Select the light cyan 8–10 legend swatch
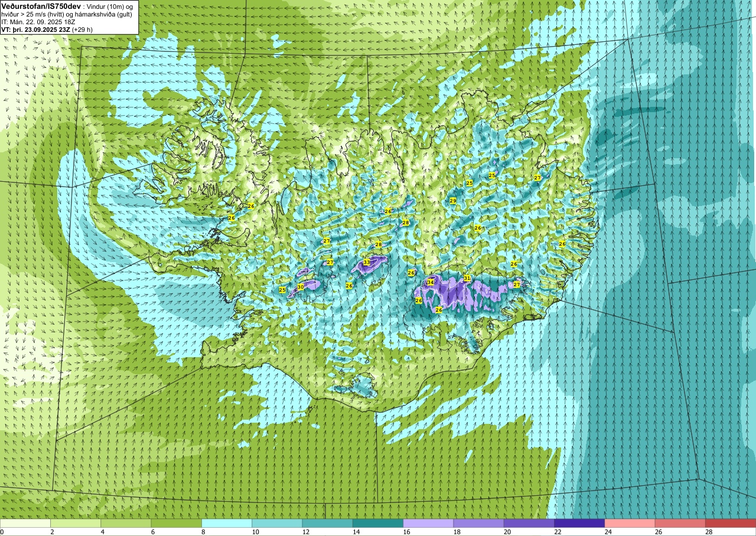The height and width of the screenshot is (536, 756). coord(227,523)
